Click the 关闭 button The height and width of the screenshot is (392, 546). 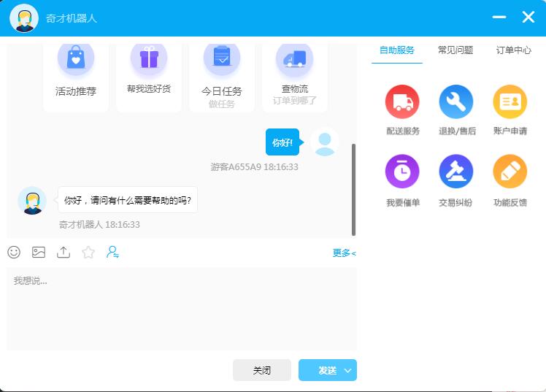coord(262,370)
